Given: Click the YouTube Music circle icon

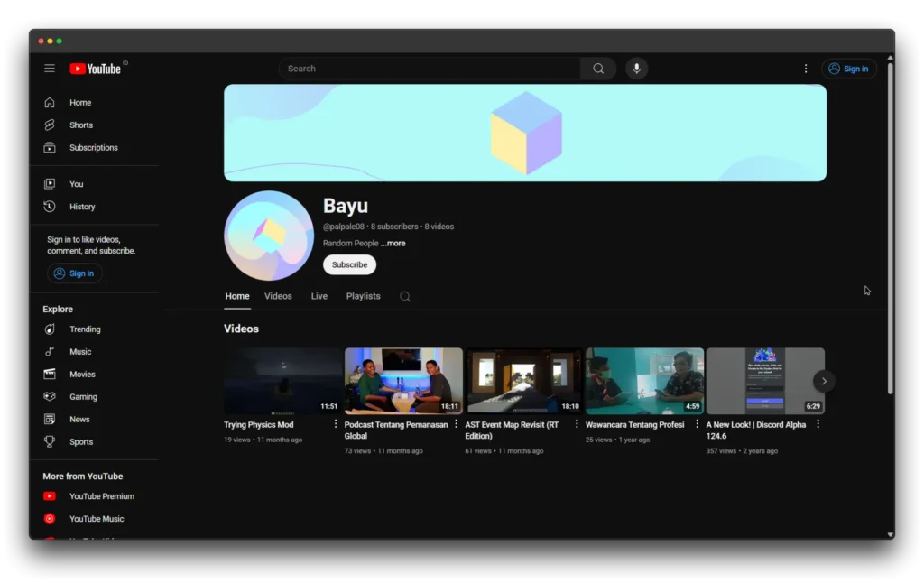Looking at the screenshot, I should (x=50, y=519).
